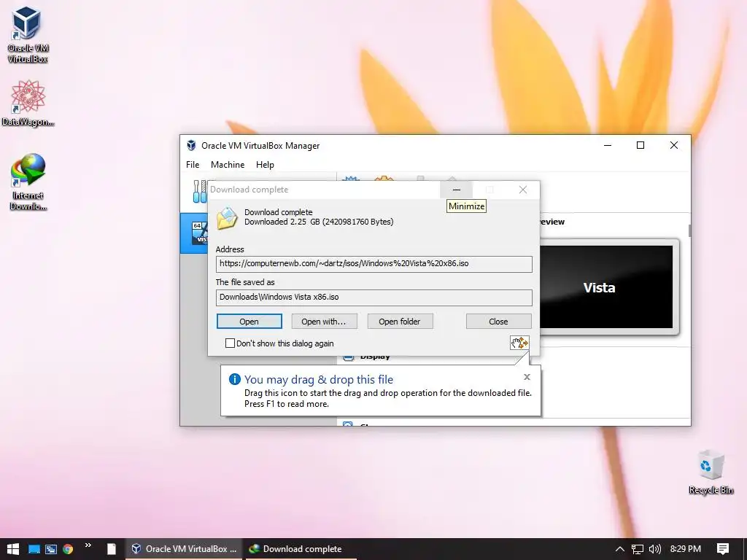Click the Open folder button

pyautogui.click(x=400, y=322)
